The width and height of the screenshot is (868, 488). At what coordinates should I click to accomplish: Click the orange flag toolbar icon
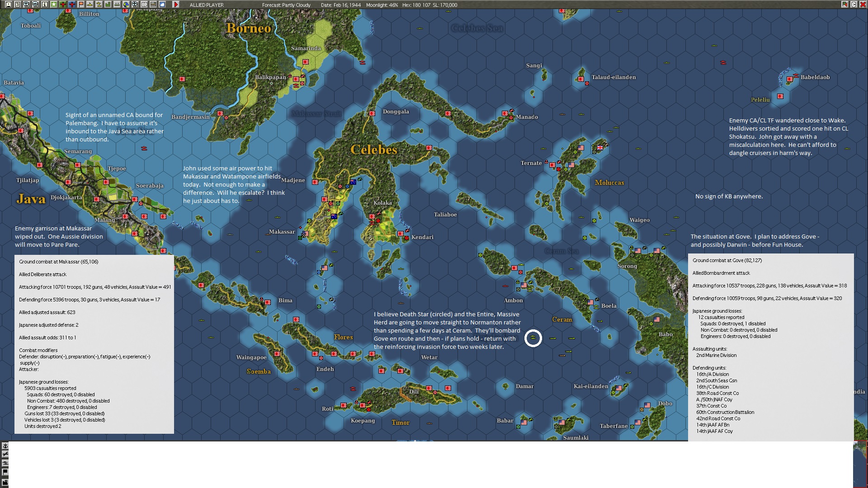(80, 5)
